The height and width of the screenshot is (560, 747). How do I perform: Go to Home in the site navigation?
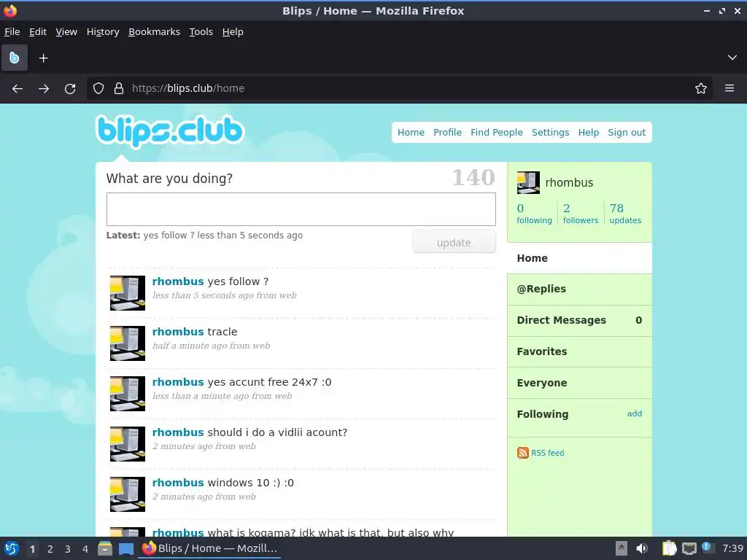pyautogui.click(x=411, y=133)
